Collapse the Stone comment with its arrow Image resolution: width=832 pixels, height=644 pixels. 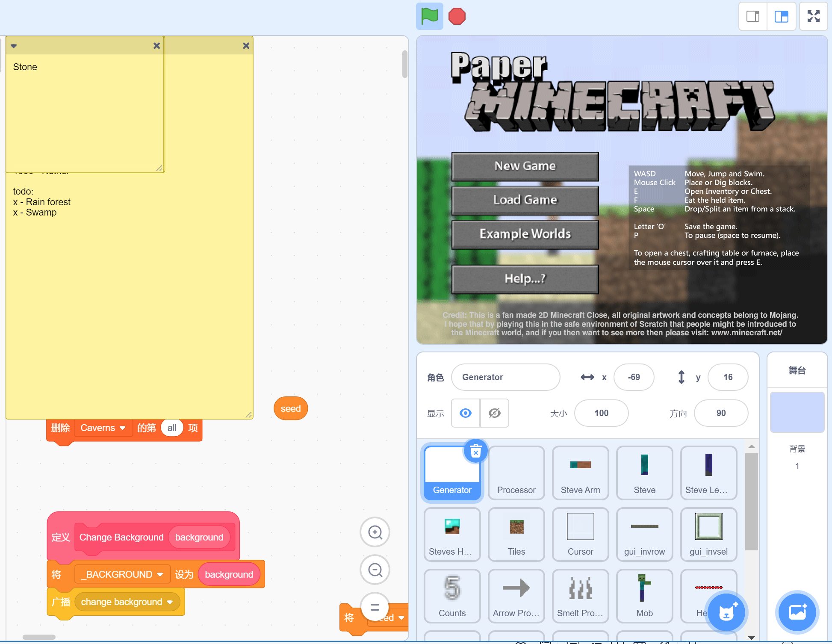(x=14, y=46)
